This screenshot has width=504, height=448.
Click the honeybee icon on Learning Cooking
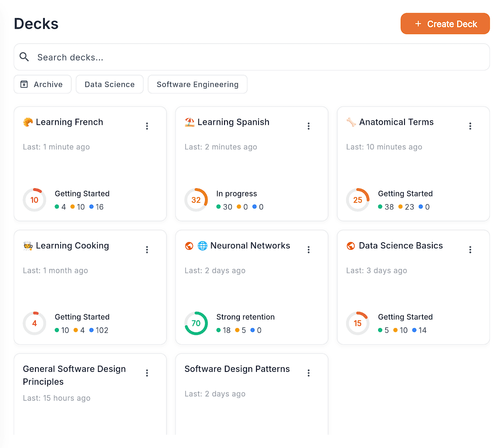point(27,246)
